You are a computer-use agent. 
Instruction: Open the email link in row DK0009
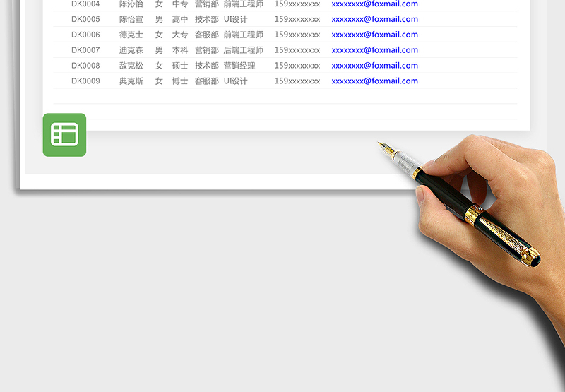375,81
